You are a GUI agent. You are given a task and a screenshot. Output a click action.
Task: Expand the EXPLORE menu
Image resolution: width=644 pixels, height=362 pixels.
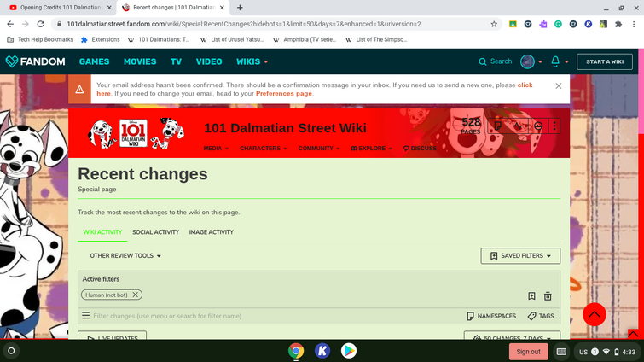click(372, 149)
